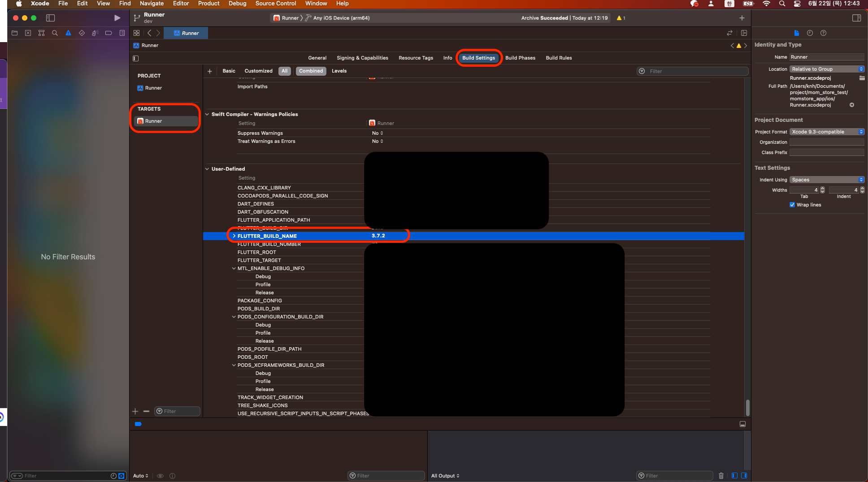This screenshot has width=868, height=482.
Task: Click the build settings filter field
Action: 693,71
